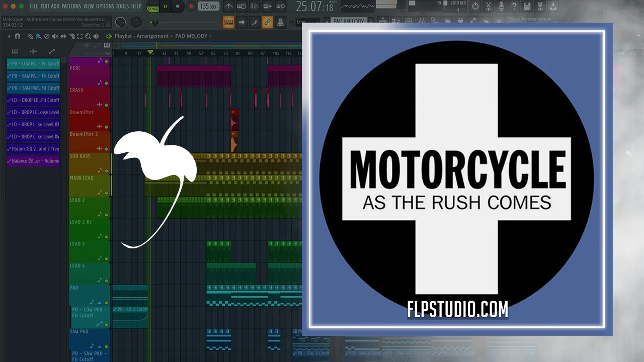Mute the SUB BASS track green dot
The width and height of the screenshot is (644, 362).
coord(106,170)
